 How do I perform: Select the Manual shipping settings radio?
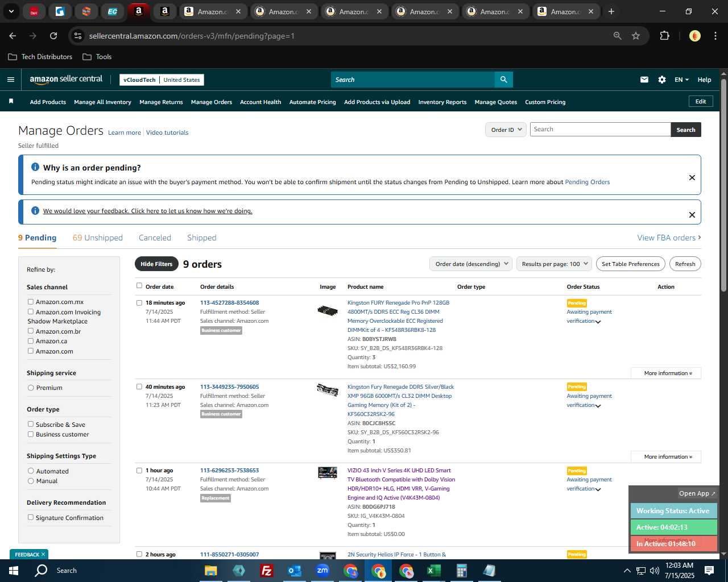[x=31, y=481]
